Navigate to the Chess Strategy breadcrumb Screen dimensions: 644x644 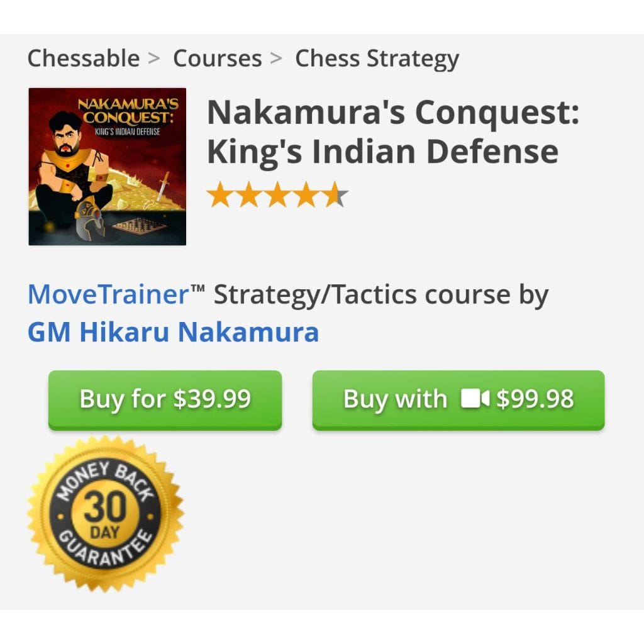[377, 58]
